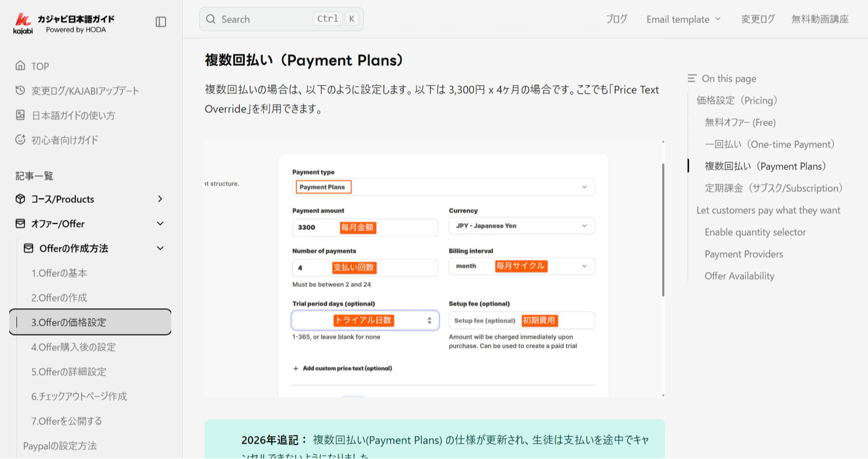Click the 変更ログ/KAJABIアップデート history icon
868x459 pixels.
20,90
